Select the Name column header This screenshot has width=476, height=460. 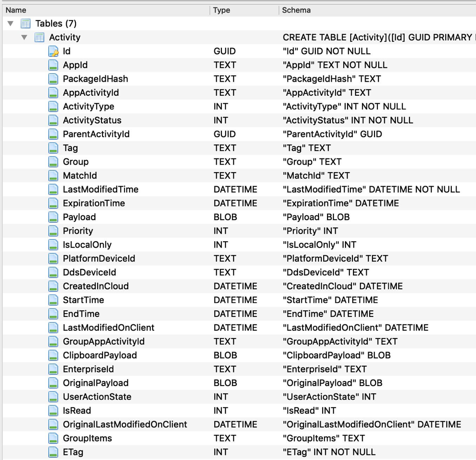pyautogui.click(x=16, y=10)
